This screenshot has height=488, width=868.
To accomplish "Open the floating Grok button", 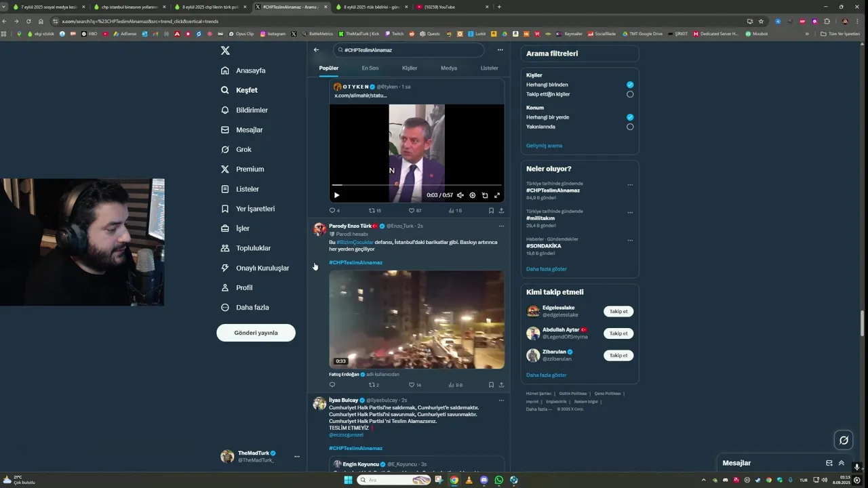I will pos(844,440).
